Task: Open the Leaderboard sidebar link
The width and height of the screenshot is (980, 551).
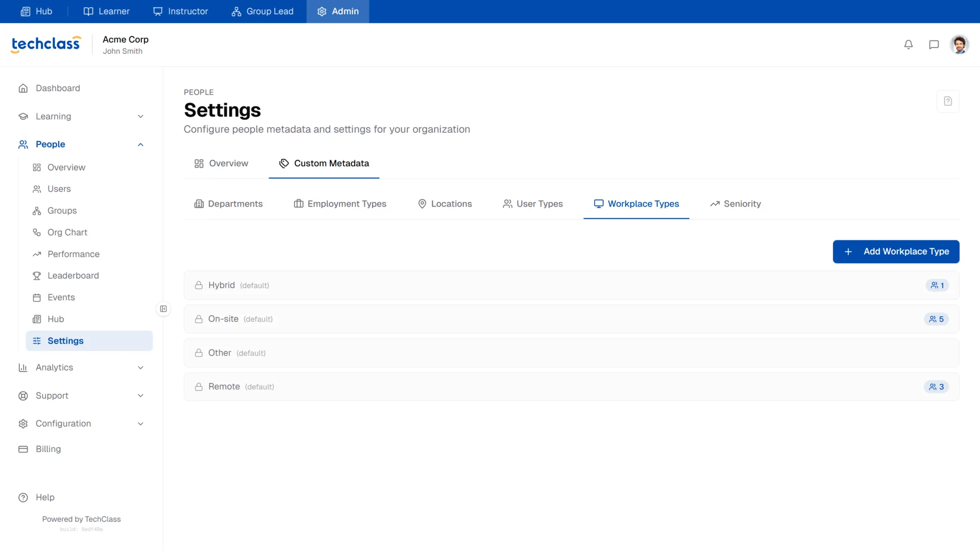Action: tap(89, 275)
